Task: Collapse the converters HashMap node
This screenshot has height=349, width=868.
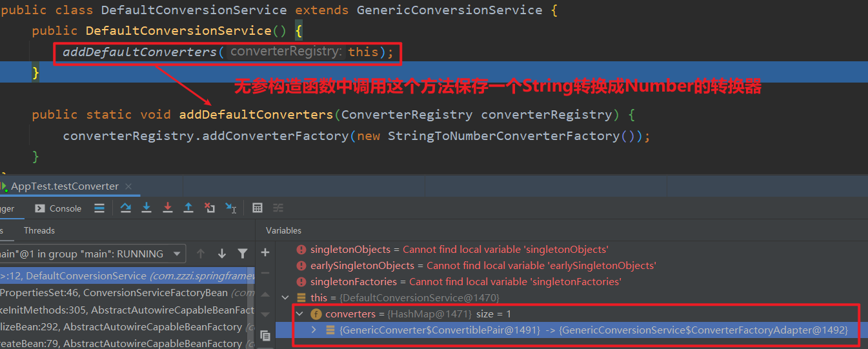Action: coord(299,314)
